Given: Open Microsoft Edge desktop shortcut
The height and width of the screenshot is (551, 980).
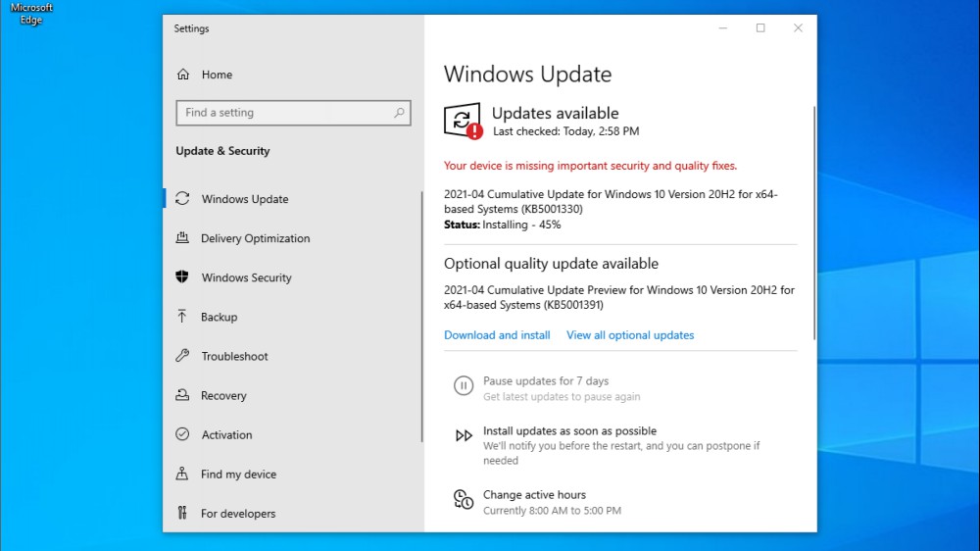Looking at the screenshot, I should pyautogui.click(x=31, y=13).
